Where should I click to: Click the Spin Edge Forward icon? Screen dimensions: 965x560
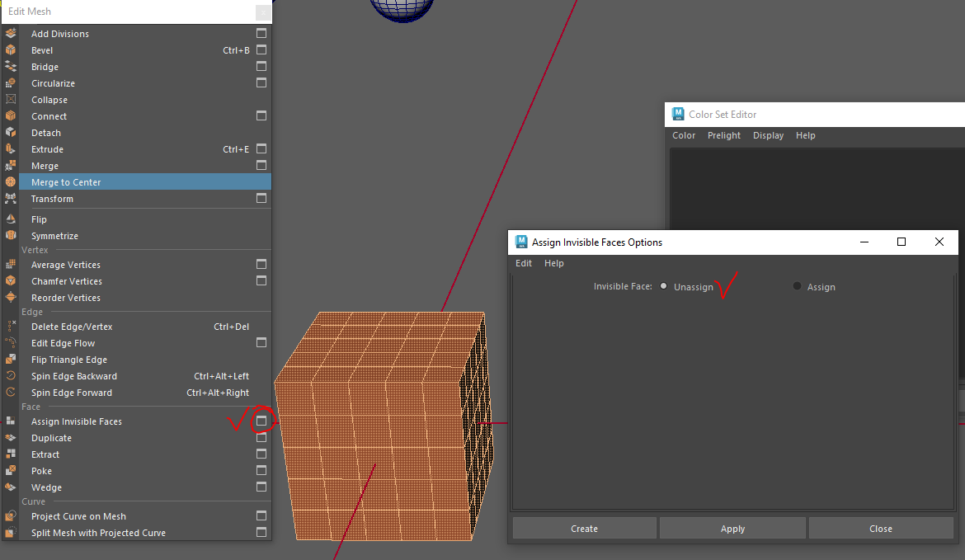[11, 393]
